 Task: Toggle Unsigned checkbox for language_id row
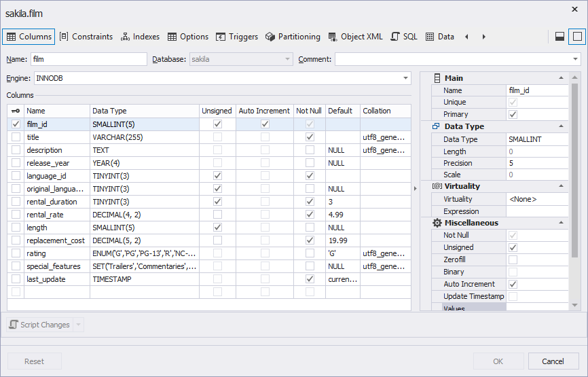coord(217,175)
